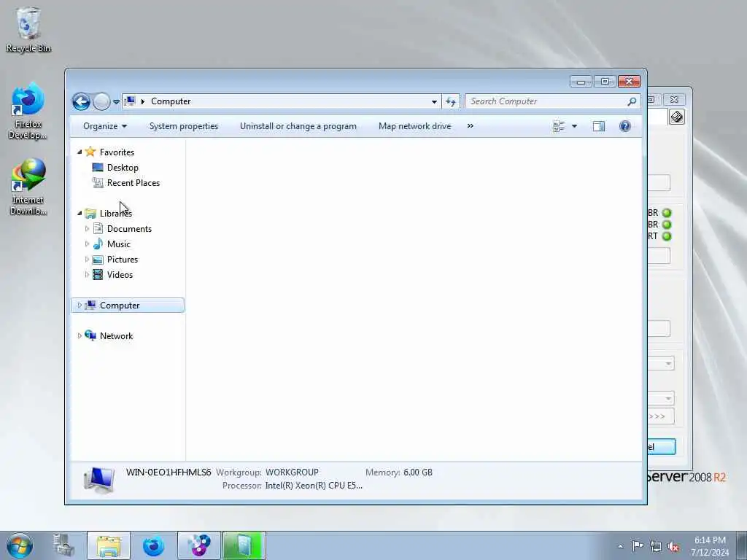Open Server Manager from taskbar

pyautogui.click(x=63, y=545)
